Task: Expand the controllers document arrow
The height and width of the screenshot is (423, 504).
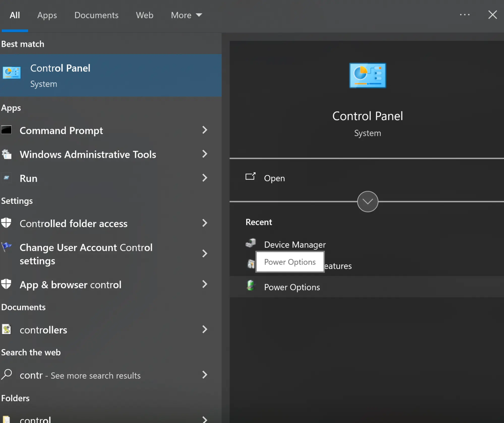Action: (x=205, y=329)
